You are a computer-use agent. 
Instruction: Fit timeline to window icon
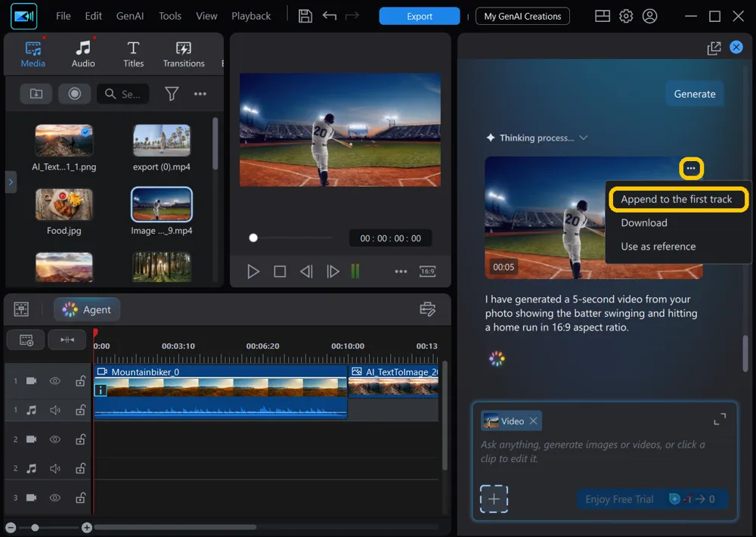(x=67, y=340)
